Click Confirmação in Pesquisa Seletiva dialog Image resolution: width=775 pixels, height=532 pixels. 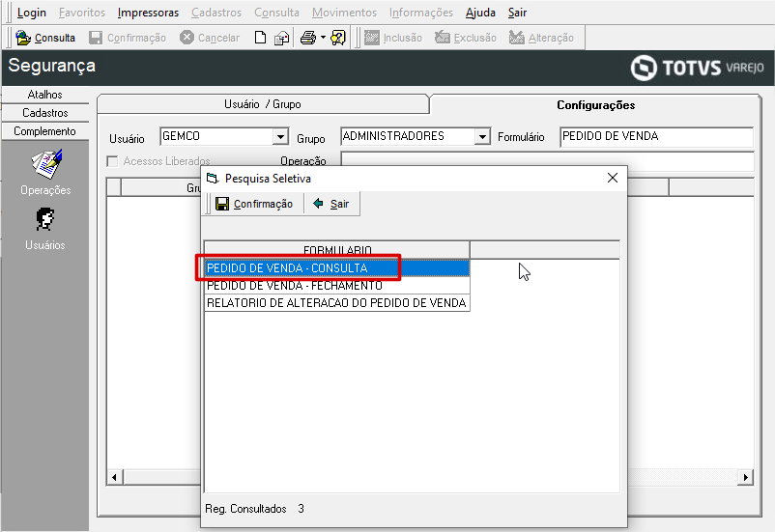point(254,204)
